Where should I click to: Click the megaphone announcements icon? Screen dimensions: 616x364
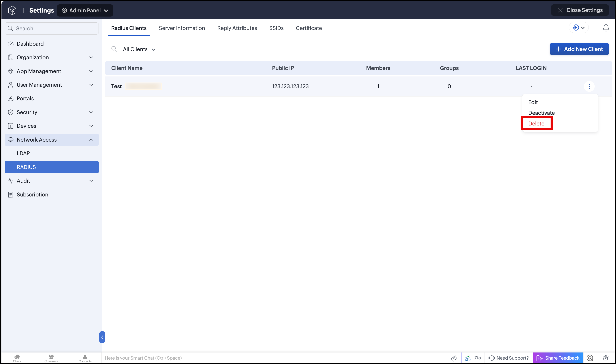[454, 358]
